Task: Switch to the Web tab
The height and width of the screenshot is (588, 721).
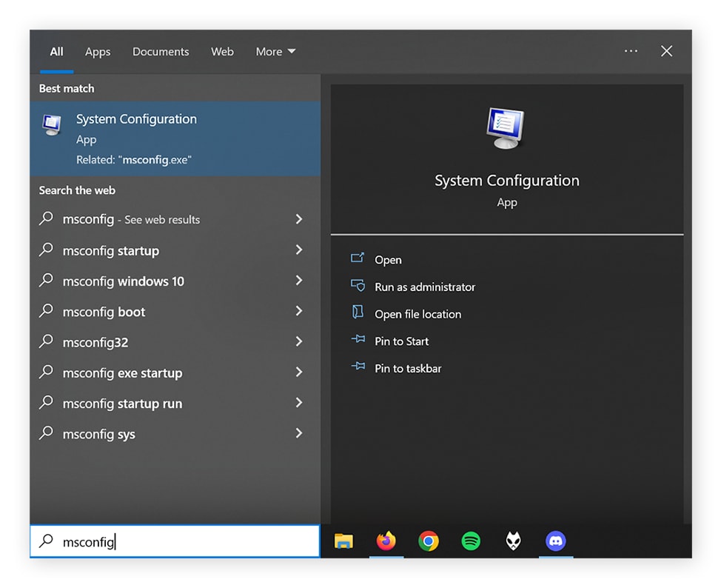Action: [222, 52]
